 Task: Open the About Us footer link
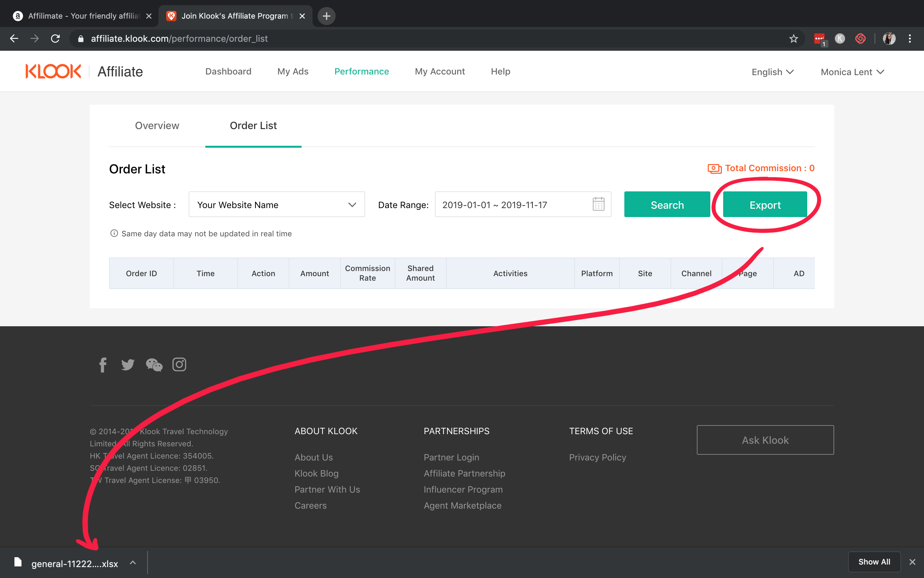pos(313,457)
